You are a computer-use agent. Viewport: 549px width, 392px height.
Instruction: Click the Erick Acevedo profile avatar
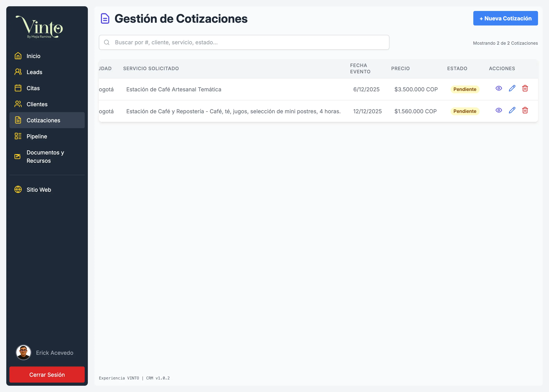pos(23,352)
